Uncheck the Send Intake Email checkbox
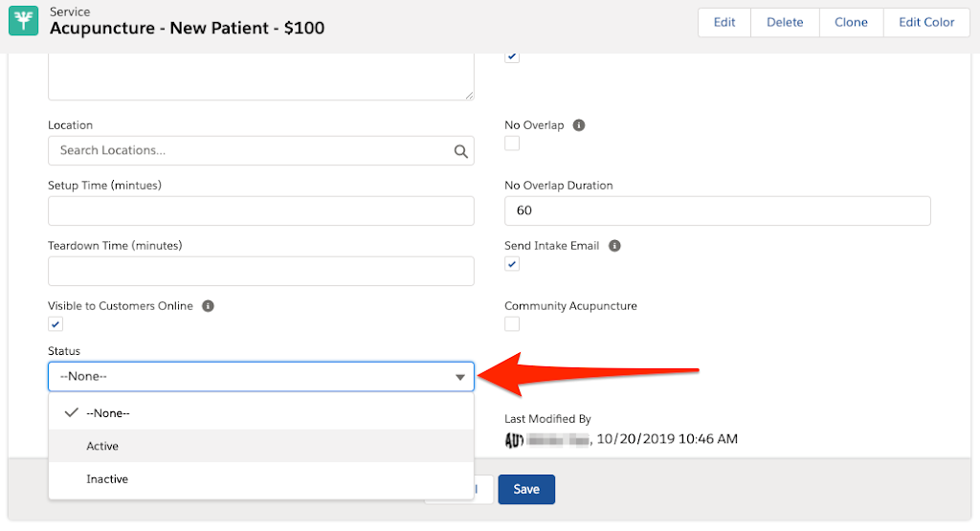The height and width of the screenshot is (531, 980). point(512,264)
